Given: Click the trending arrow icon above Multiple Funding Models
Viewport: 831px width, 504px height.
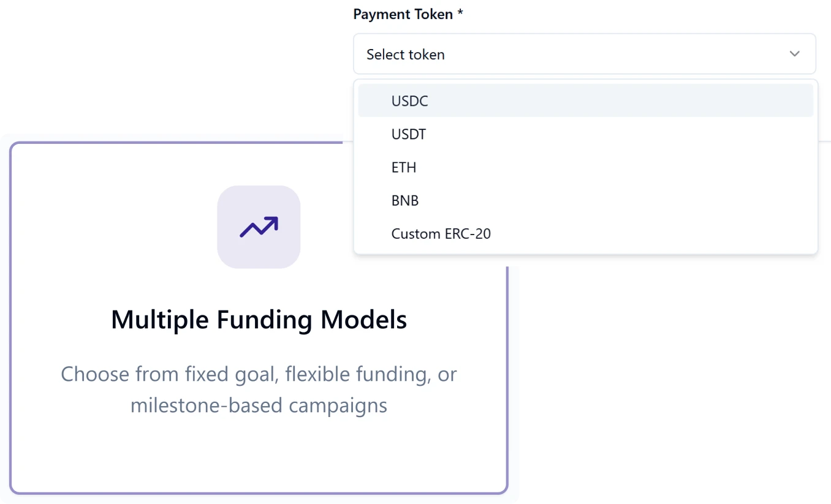Looking at the screenshot, I should pos(259,227).
